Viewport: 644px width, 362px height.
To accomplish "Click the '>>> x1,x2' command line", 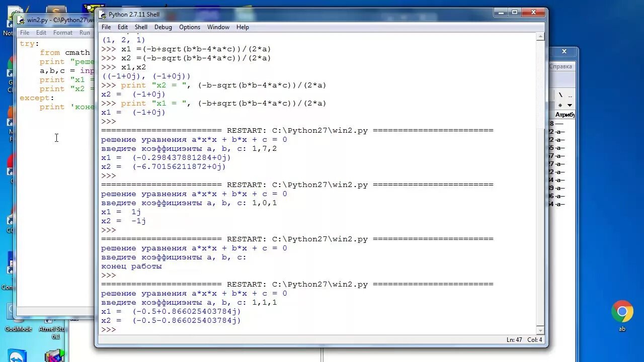I will (123, 67).
